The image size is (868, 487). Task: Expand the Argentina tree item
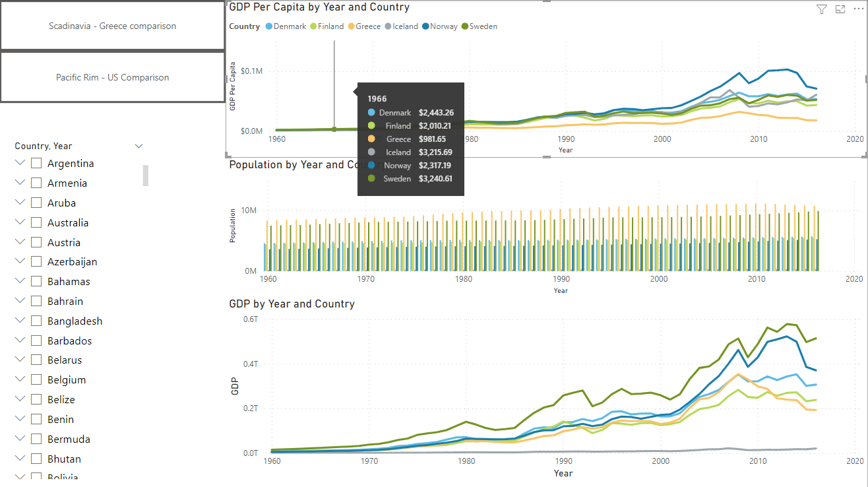(19, 162)
